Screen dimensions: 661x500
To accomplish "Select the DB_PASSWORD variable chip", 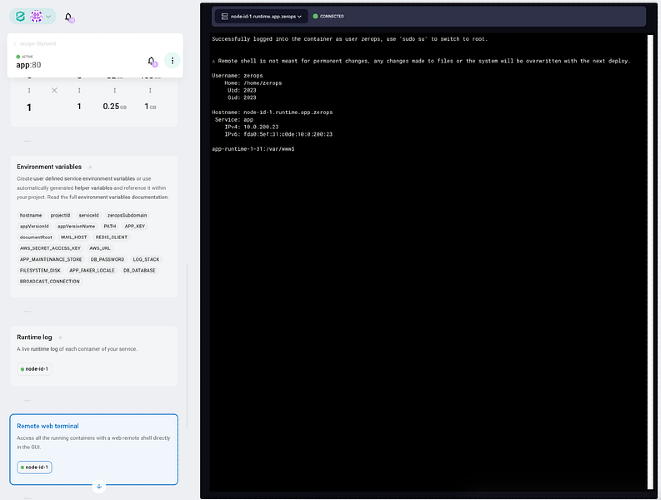I will (107, 259).
